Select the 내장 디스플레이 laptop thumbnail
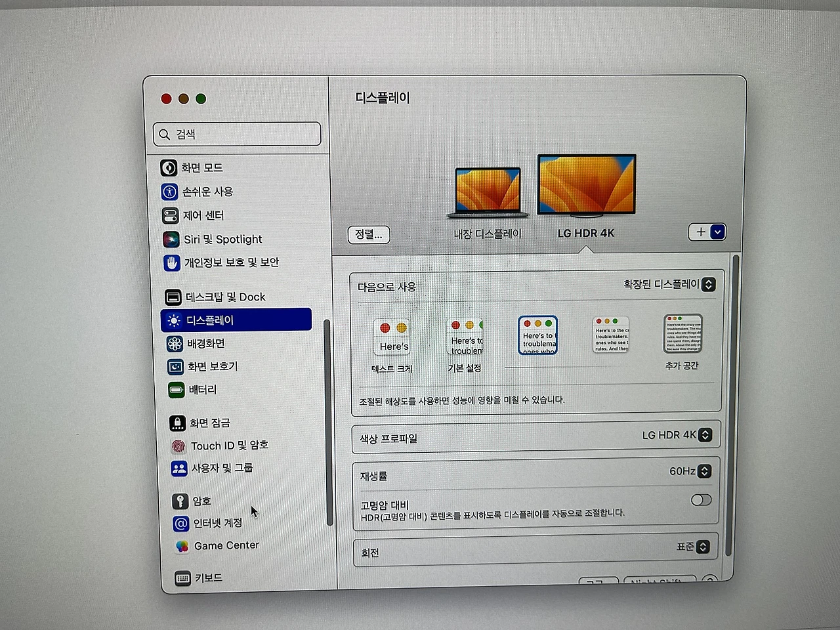The image size is (840, 630). 488,193
